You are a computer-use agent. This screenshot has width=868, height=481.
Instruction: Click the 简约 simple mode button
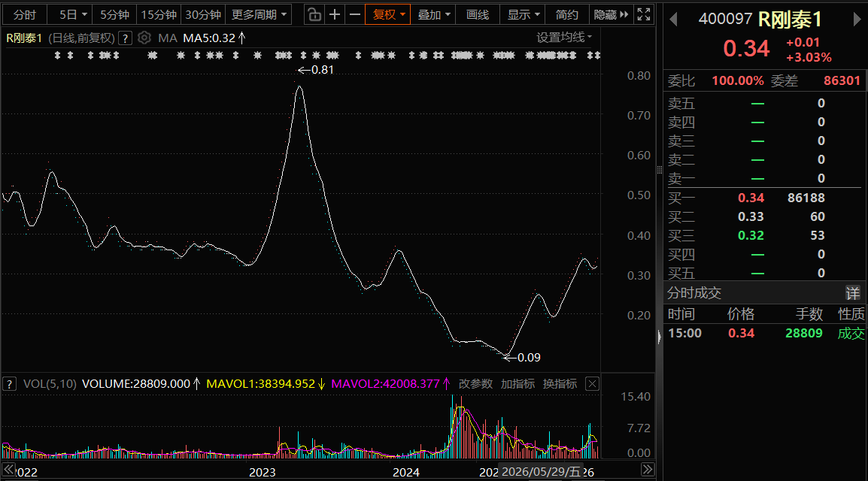567,14
